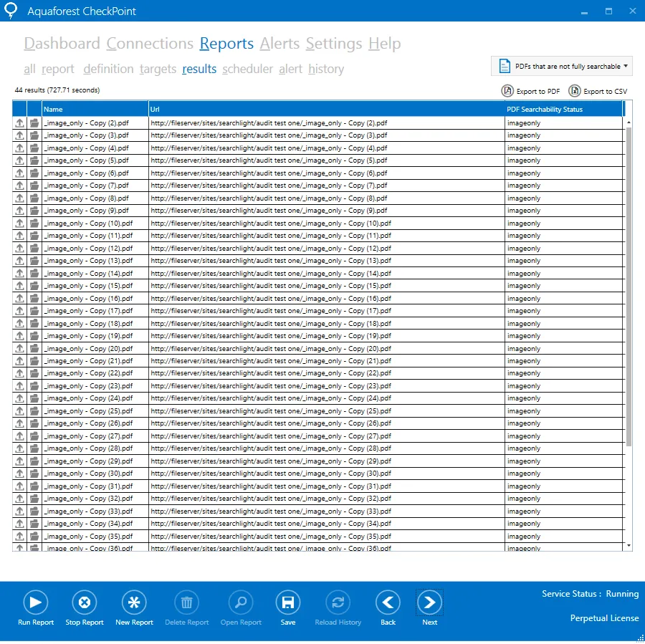Select the '_image_only - Copy (3).pdf' name cell
645x644 pixels.
tap(95, 135)
